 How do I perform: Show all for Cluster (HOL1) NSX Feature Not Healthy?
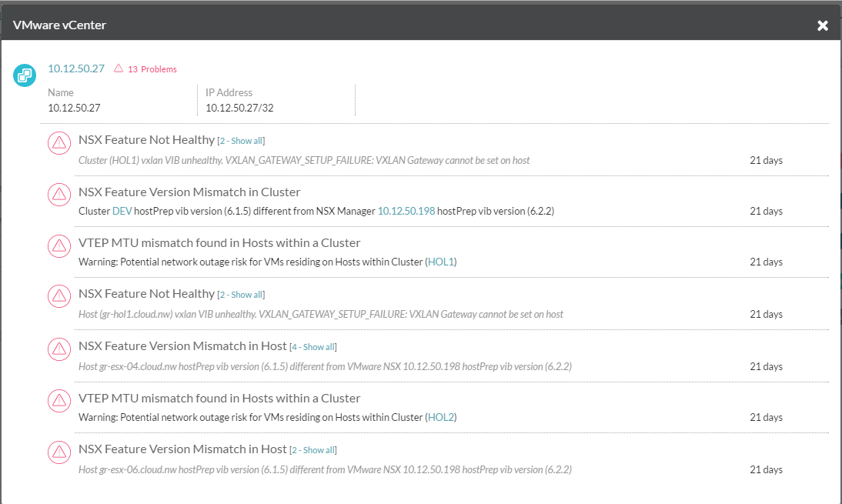coord(241,141)
